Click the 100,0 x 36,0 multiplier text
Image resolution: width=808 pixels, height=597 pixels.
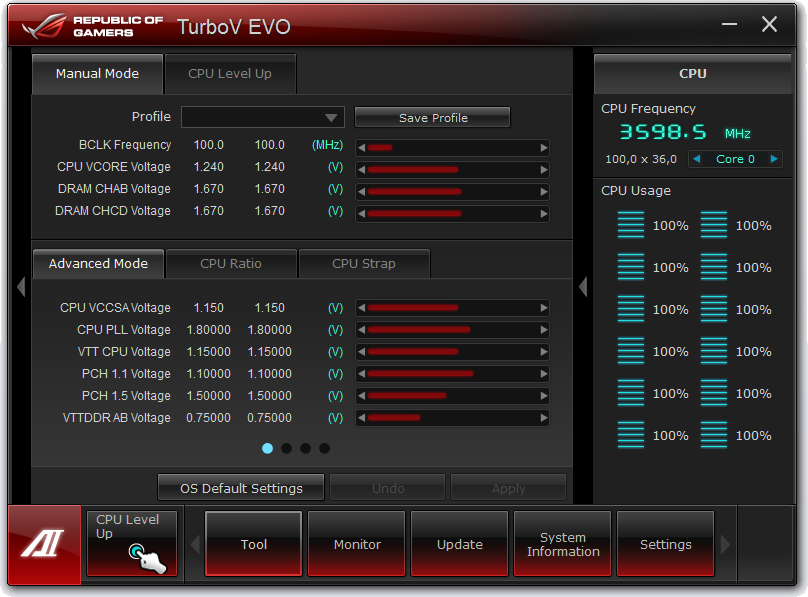click(x=641, y=159)
